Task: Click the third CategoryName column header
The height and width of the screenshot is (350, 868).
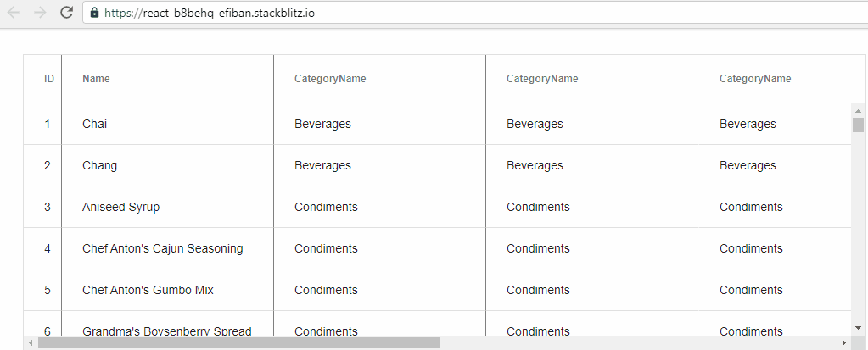Action: [x=755, y=79]
